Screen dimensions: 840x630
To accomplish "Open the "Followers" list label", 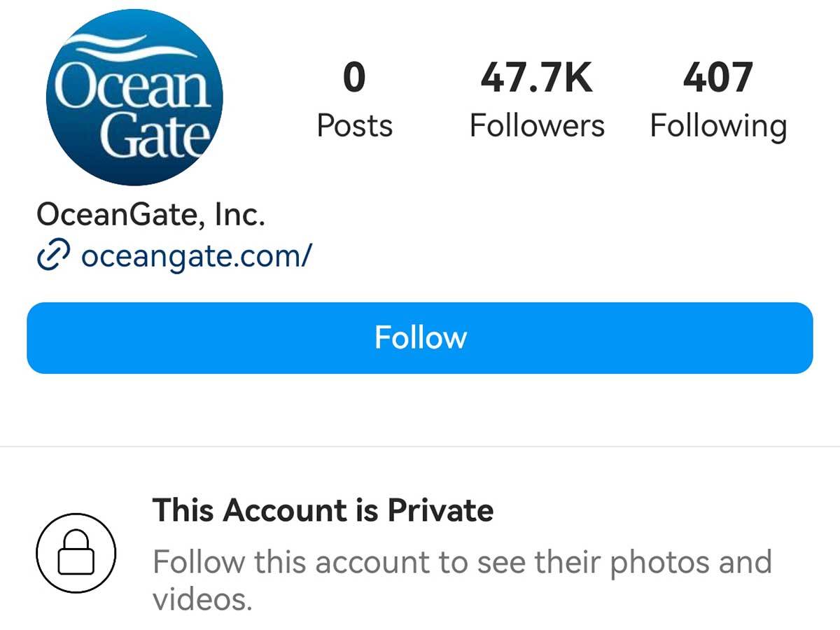I will coord(536,126).
